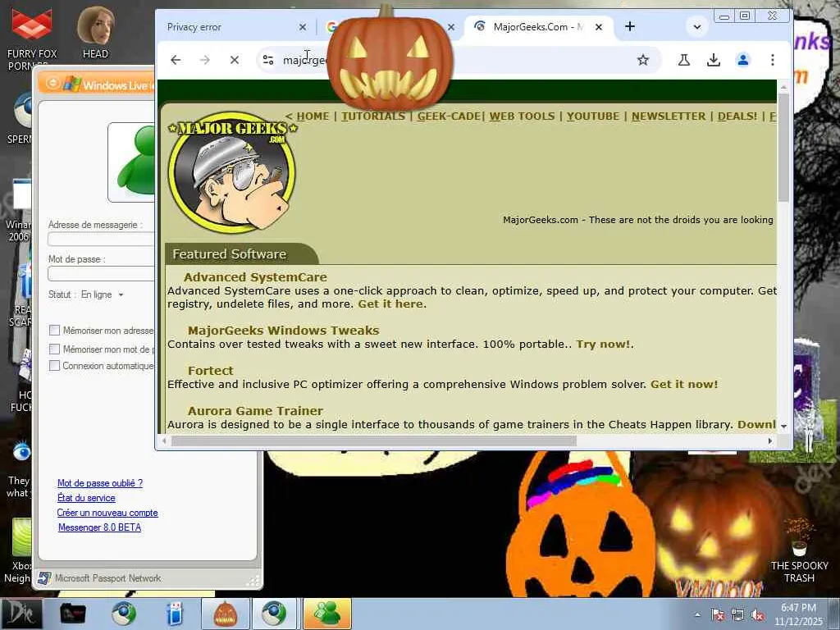Click the Microsoft Passport Network icon
840x630 pixels.
44,578
